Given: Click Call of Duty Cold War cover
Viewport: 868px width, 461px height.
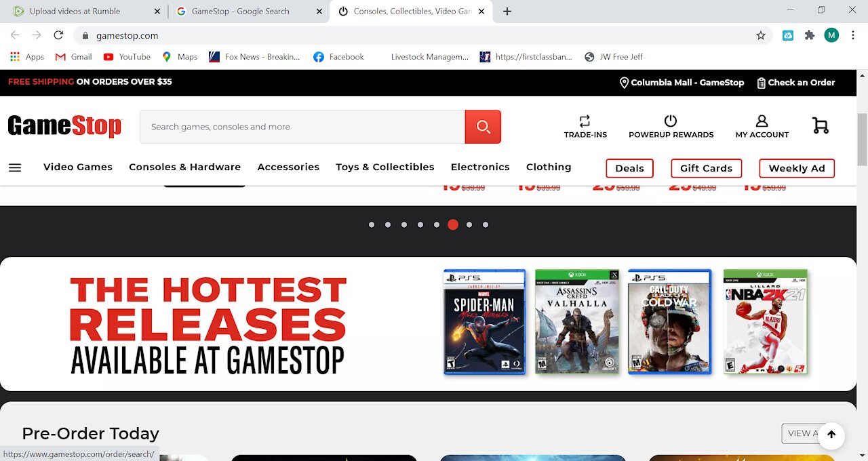Looking at the screenshot, I should click(x=669, y=322).
